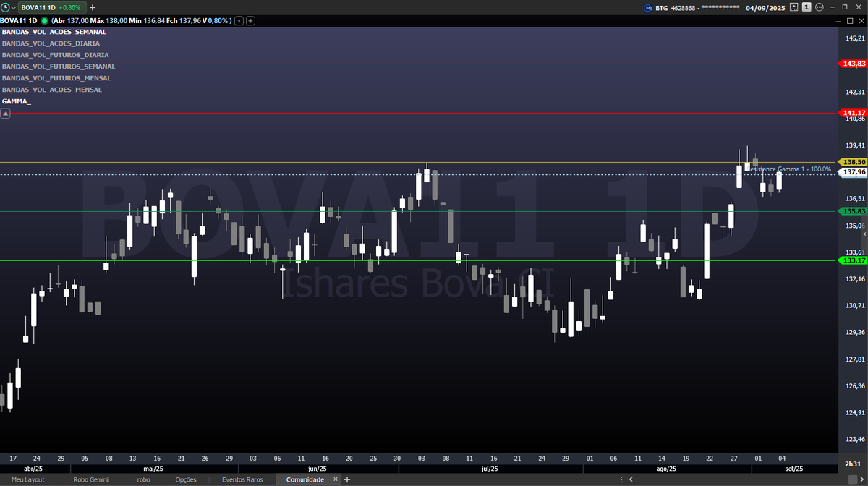Toggle the BANDAS_VOL_ACOES_MENSAL indicator
This screenshot has height=486, width=868.
(52, 90)
